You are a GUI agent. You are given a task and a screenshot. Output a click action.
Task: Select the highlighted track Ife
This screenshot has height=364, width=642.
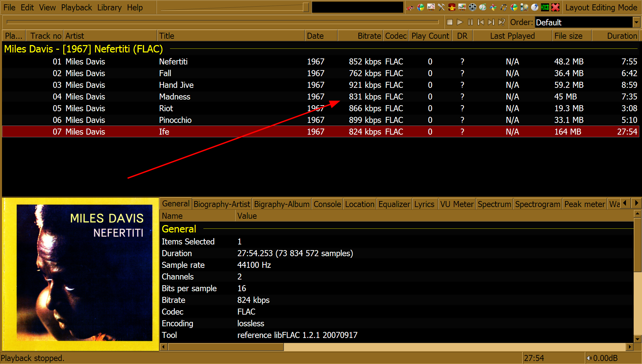pyautogui.click(x=321, y=132)
